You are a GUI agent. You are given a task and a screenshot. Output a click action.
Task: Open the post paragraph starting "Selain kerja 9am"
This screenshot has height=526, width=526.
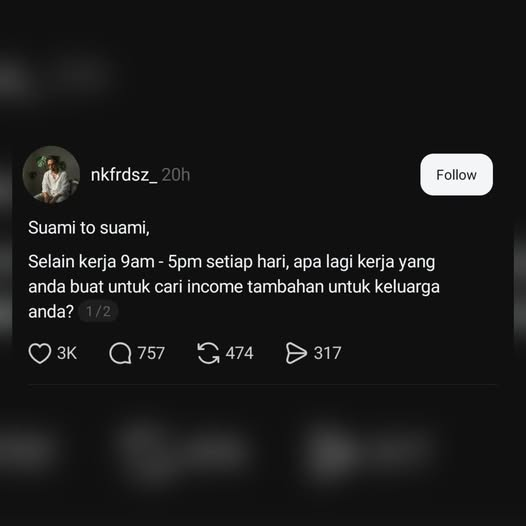tap(234, 287)
